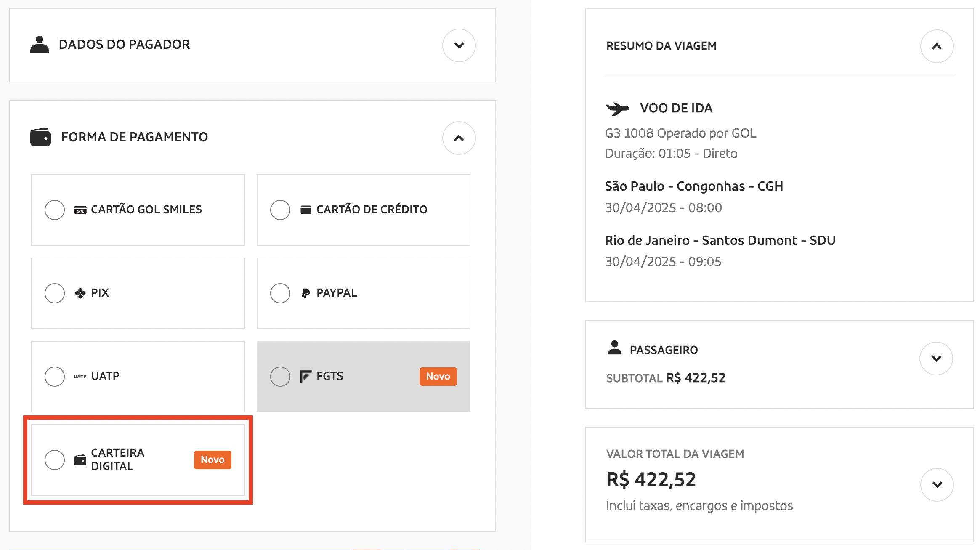The image size is (980, 550).
Task: Click Inclui taxas, encargos e impostos text
Action: (700, 506)
